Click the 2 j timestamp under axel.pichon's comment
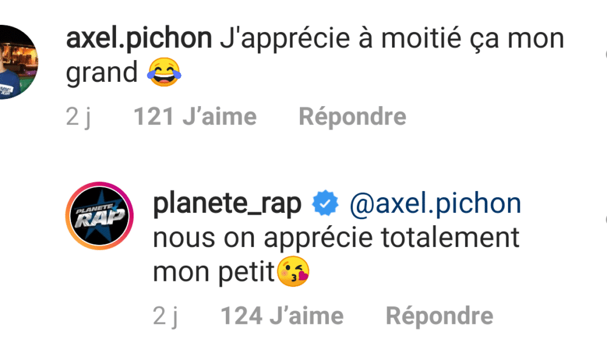 click(78, 116)
